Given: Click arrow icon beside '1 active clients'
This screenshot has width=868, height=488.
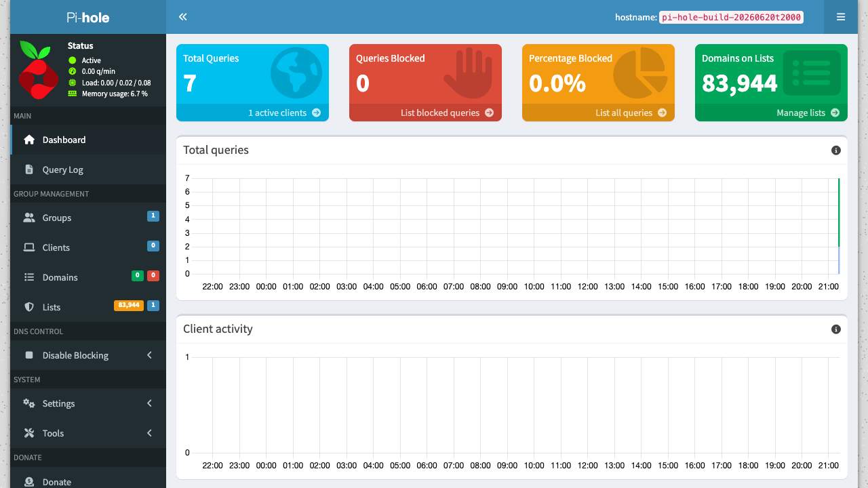Looking at the screenshot, I should (317, 113).
